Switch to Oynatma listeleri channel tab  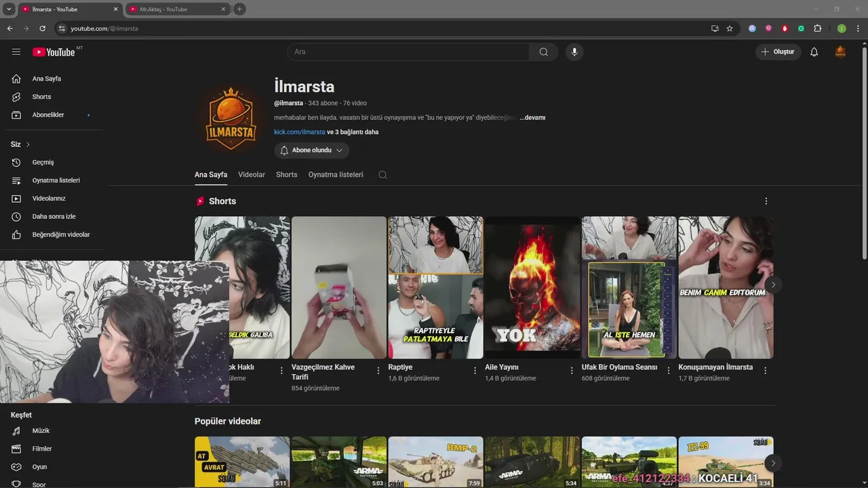(x=336, y=175)
